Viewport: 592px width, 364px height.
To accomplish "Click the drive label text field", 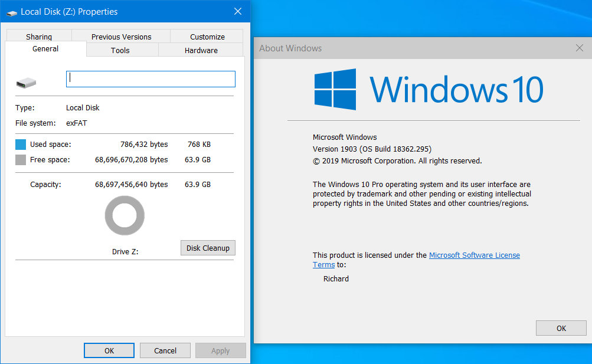I will click(151, 79).
